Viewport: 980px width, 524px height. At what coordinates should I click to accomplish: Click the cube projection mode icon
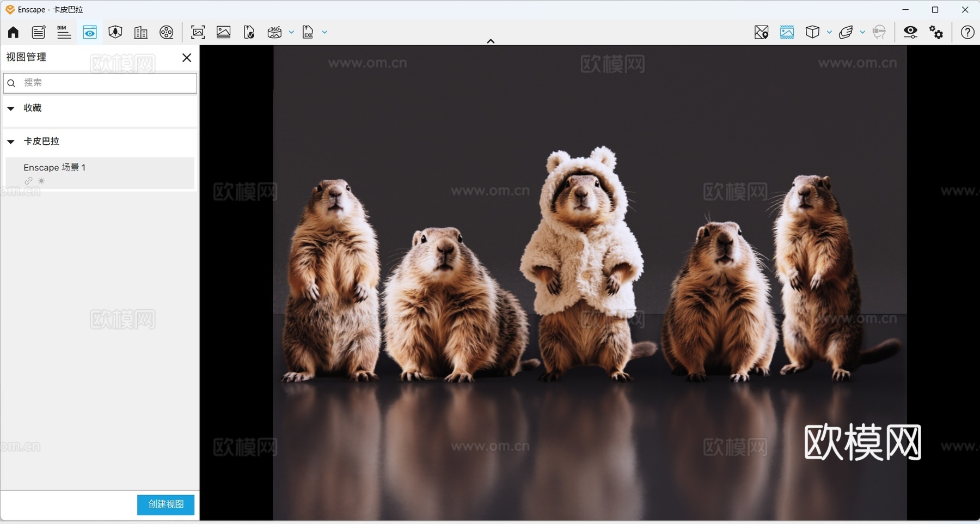[813, 32]
